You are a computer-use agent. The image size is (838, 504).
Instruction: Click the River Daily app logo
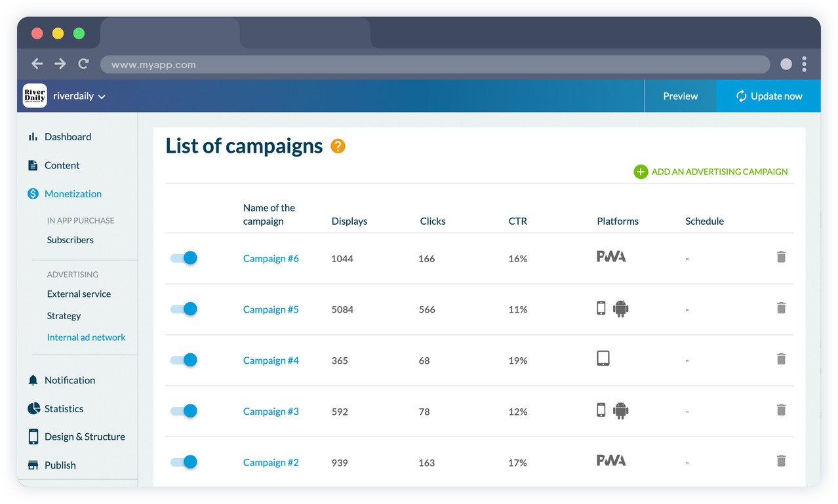pyautogui.click(x=35, y=96)
